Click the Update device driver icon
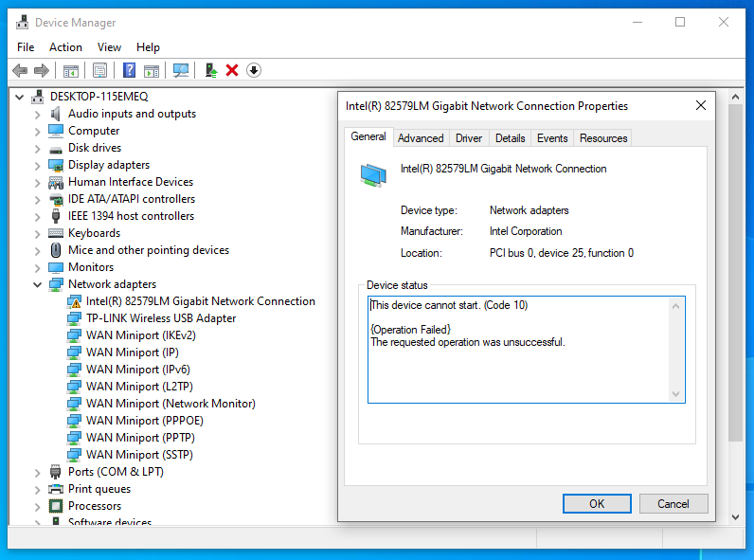Image resolution: width=754 pixels, height=560 pixels. click(x=211, y=70)
